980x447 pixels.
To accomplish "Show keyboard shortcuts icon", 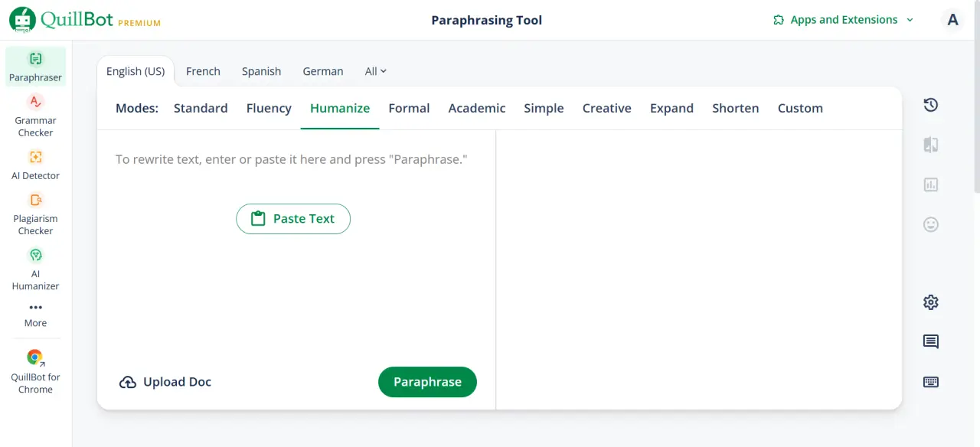I will [931, 382].
